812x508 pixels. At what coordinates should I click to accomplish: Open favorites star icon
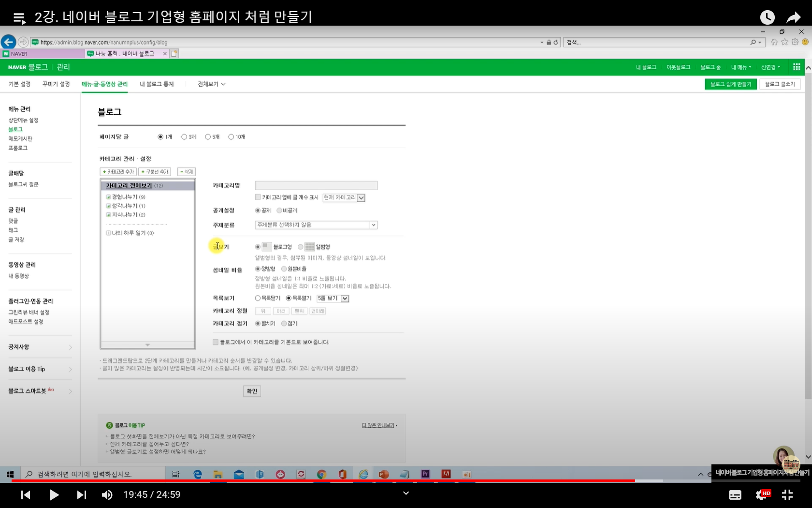click(x=784, y=42)
